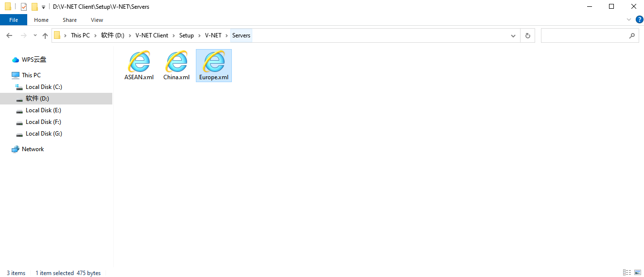
Task: Open the address bar history dropdown
Action: click(x=513, y=35)
